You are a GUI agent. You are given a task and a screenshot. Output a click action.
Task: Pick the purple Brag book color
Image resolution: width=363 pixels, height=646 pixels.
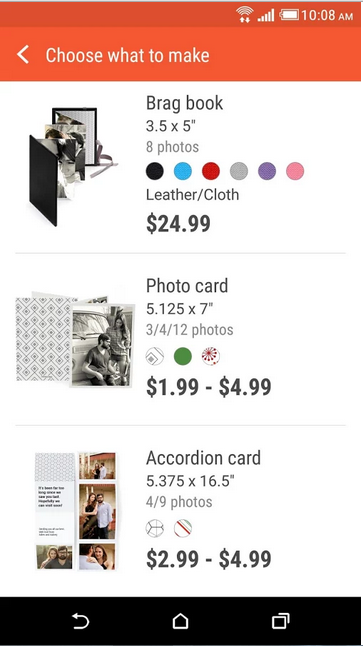click(267, 171)
